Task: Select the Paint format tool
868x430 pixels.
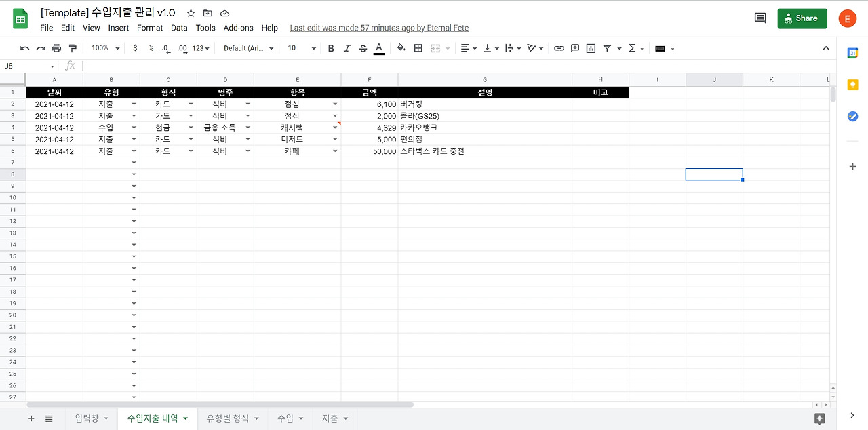Action: (x=73, y=48)
